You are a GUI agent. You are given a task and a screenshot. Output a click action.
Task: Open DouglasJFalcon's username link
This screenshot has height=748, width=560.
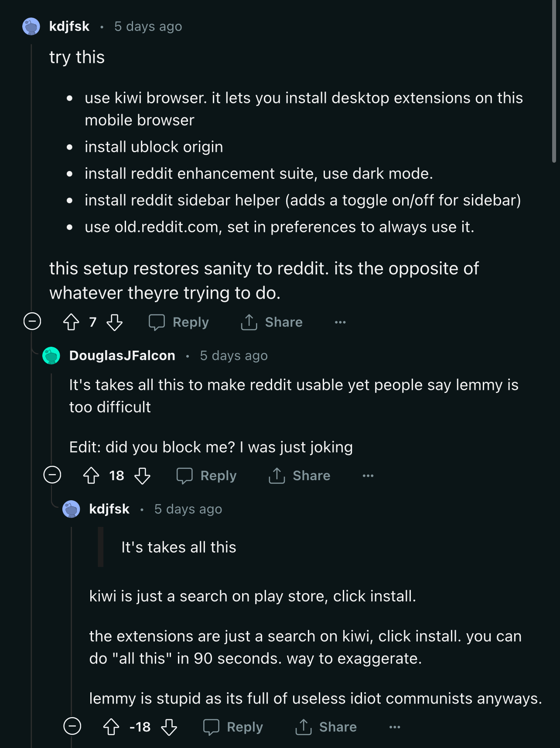(122, 355)
